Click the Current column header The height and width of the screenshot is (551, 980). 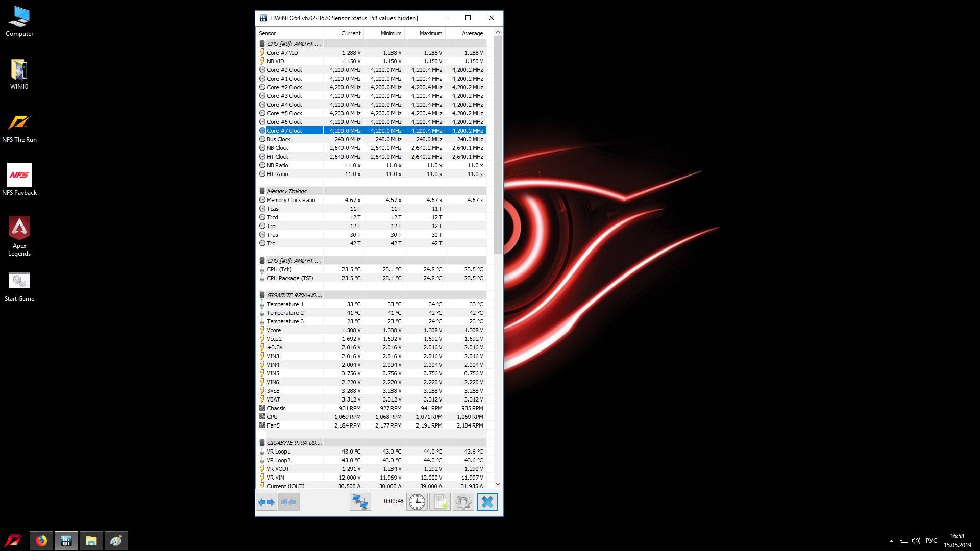tap(351, 33)
